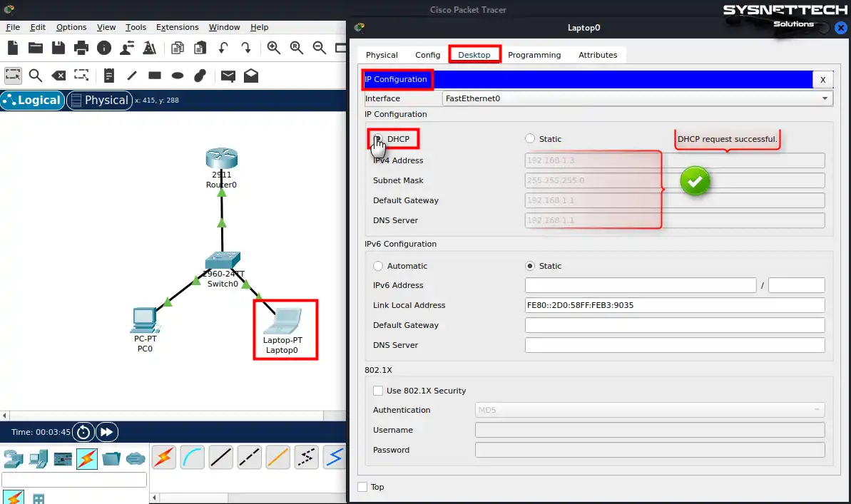
Task: Open the Network Information icon
Action: pos(104,48)
